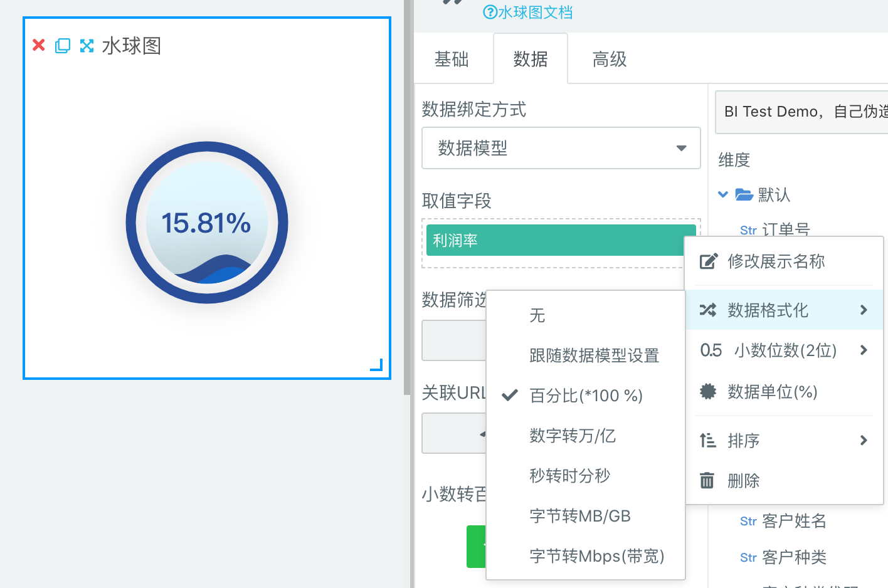Click the 15.81% liquid fill chart
Screen dimensions: 888x588
click(207, 223)
